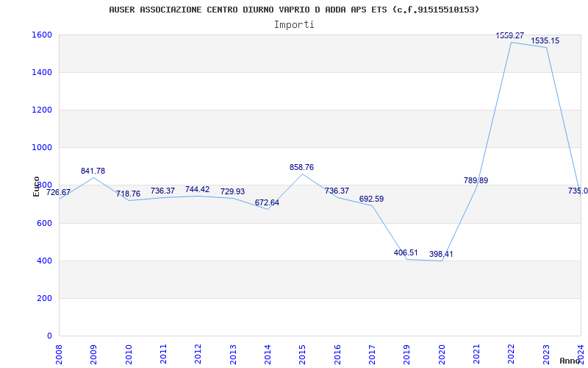Select year 2008 on the x-axis
Screen dimensions: 588x368
pyautogui.click(x=60, y=353)
